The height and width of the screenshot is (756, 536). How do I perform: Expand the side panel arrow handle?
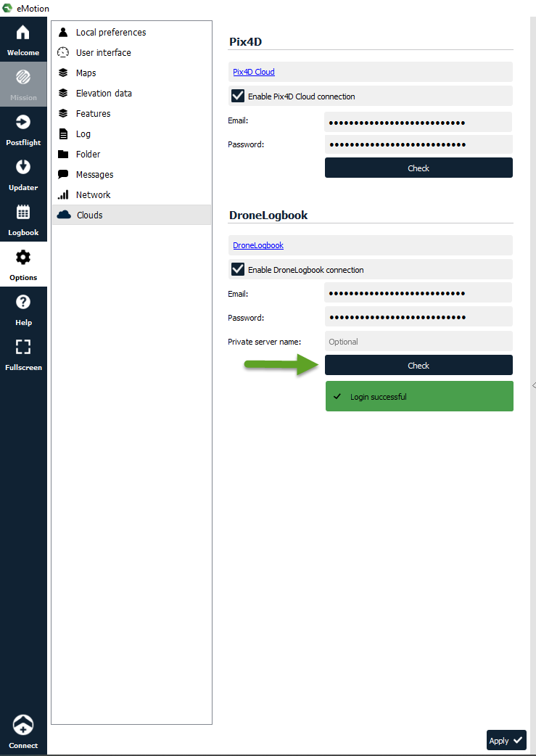point(534,385)
